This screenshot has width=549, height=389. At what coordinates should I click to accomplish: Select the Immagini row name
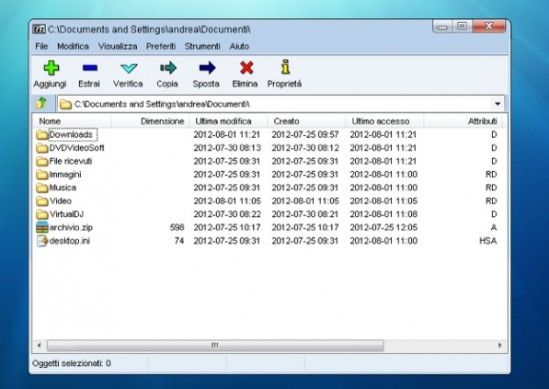click(65, 174)
